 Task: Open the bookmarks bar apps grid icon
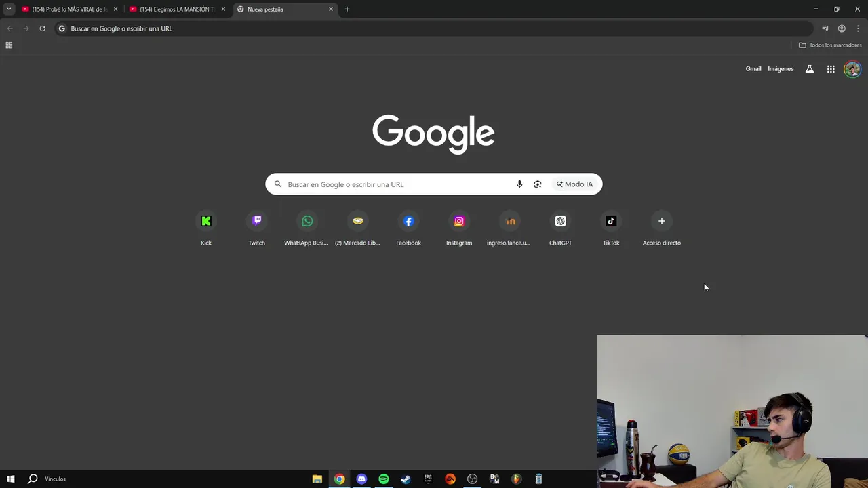click(x=9, y=45)
